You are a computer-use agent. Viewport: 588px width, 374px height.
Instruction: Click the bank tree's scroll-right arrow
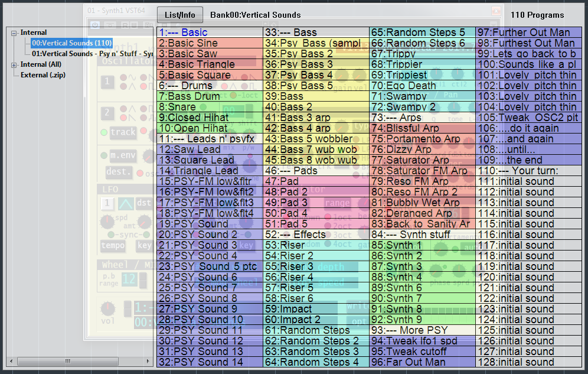[x=148, y=361]
